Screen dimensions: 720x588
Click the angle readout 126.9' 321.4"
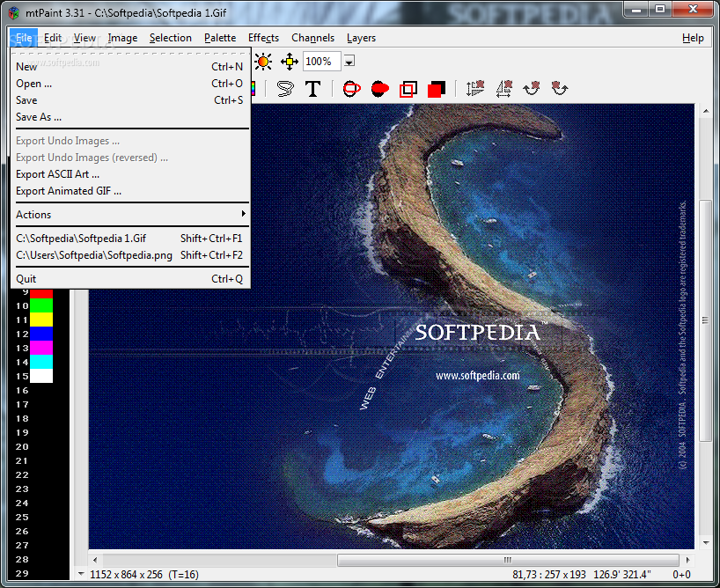[x=621, y=574]
